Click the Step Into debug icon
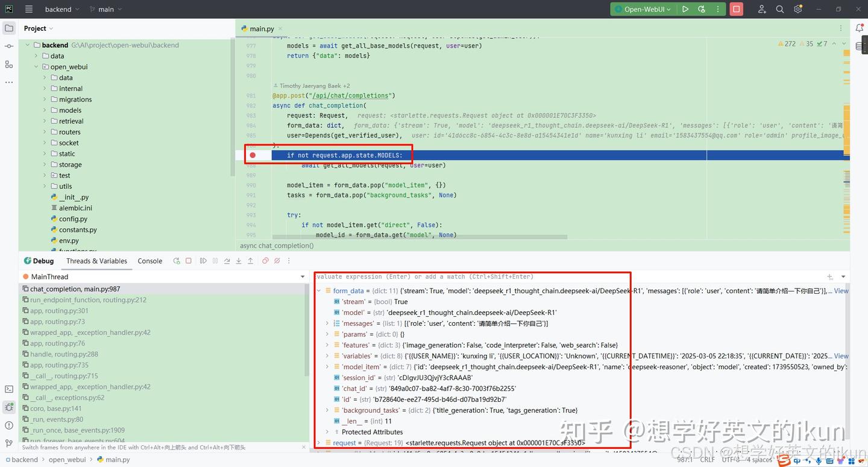Image resolution: width=868 pixels, height=467 pixels. (x=238, y=261)
